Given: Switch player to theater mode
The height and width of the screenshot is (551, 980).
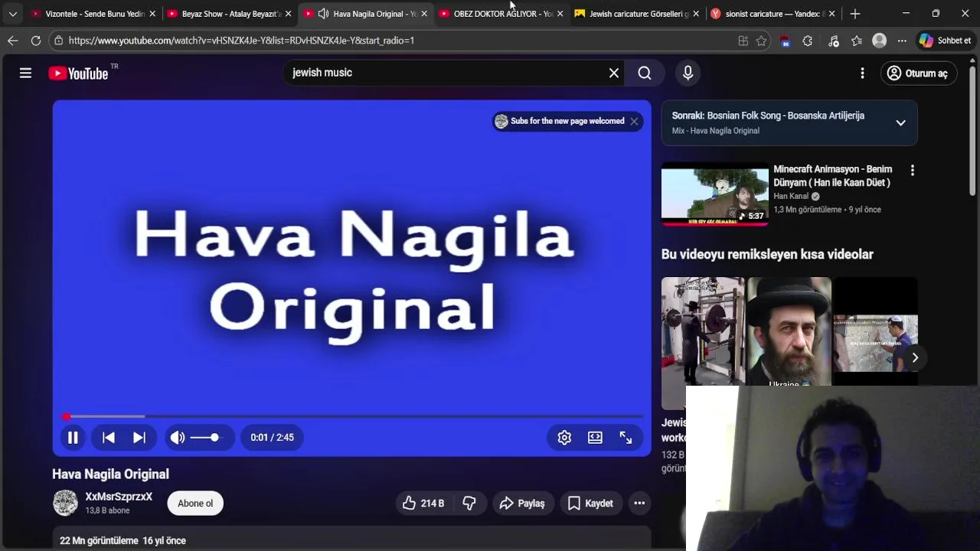Looking at the screenshot, I should tap(595, 437).
